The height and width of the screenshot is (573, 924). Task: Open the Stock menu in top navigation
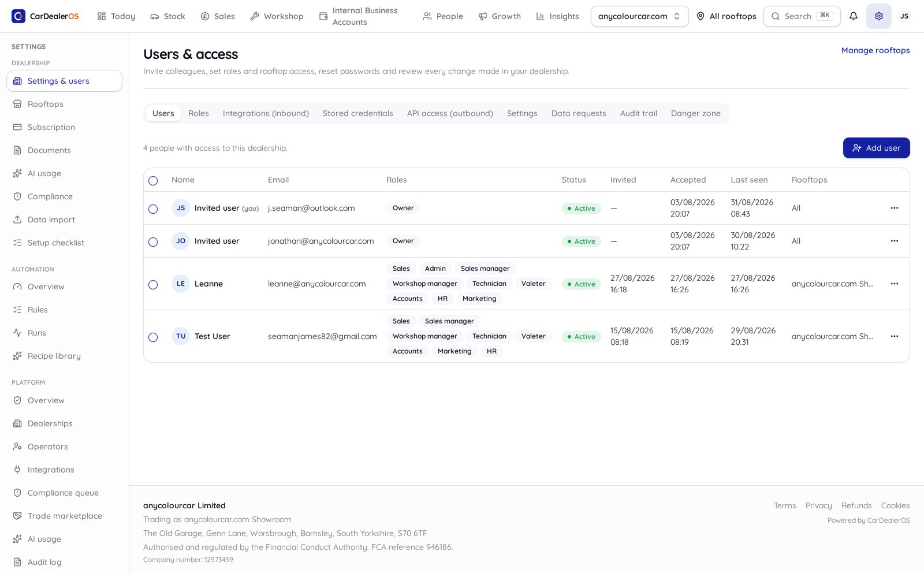click(167, 16)
